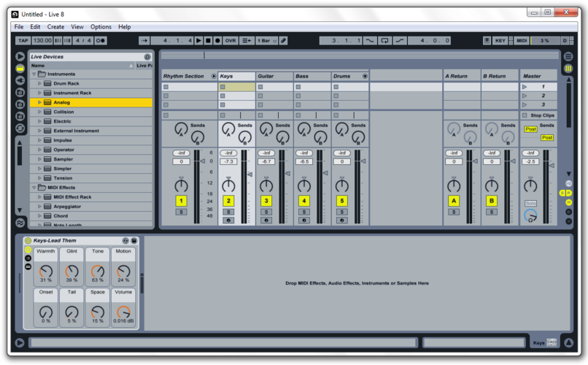The width and height of the screenshot is (588, 365).
Task: Open Groove Pool wave icon
Action: [20, 223]
